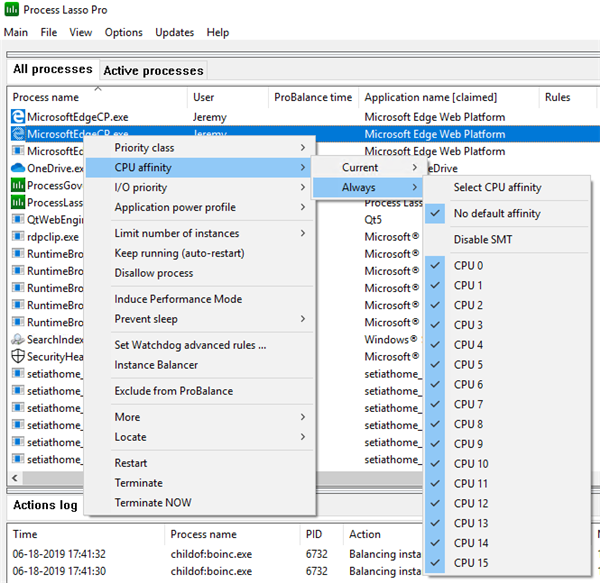The width and height of the screenshot is (600, 583).
Task: Toggle the CPU 7 affinity checkbox
Action: [x=468, y=404]
